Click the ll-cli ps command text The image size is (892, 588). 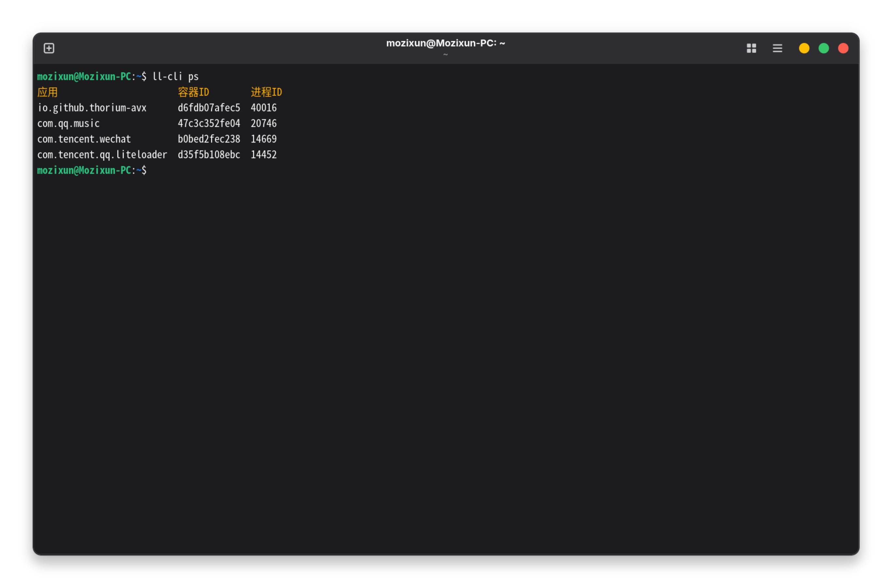coord(175,77)
